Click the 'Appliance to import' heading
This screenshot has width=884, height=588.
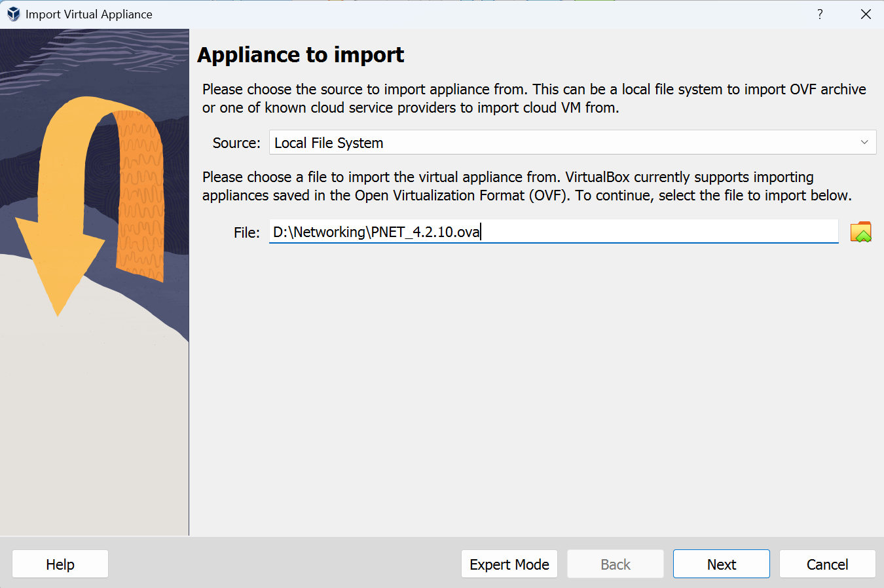301,55
